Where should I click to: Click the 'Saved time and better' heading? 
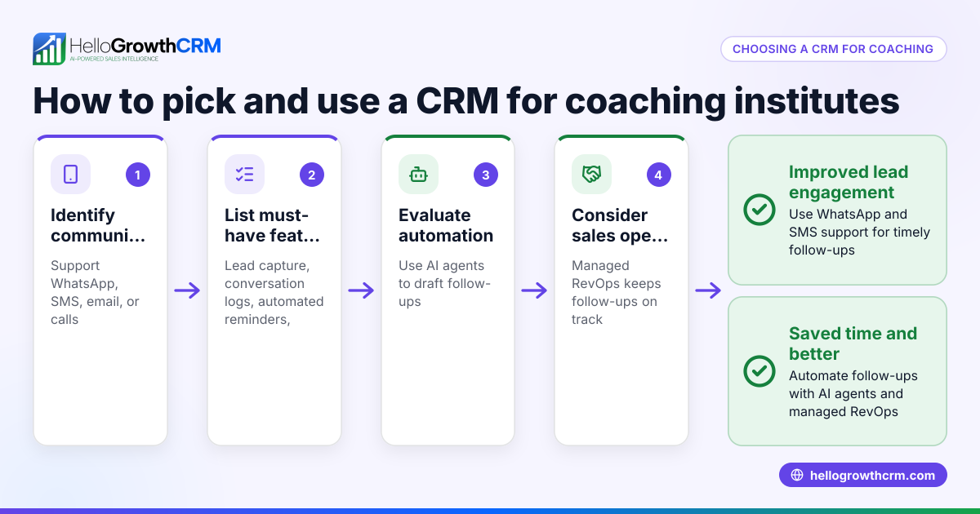coord(853,343)
